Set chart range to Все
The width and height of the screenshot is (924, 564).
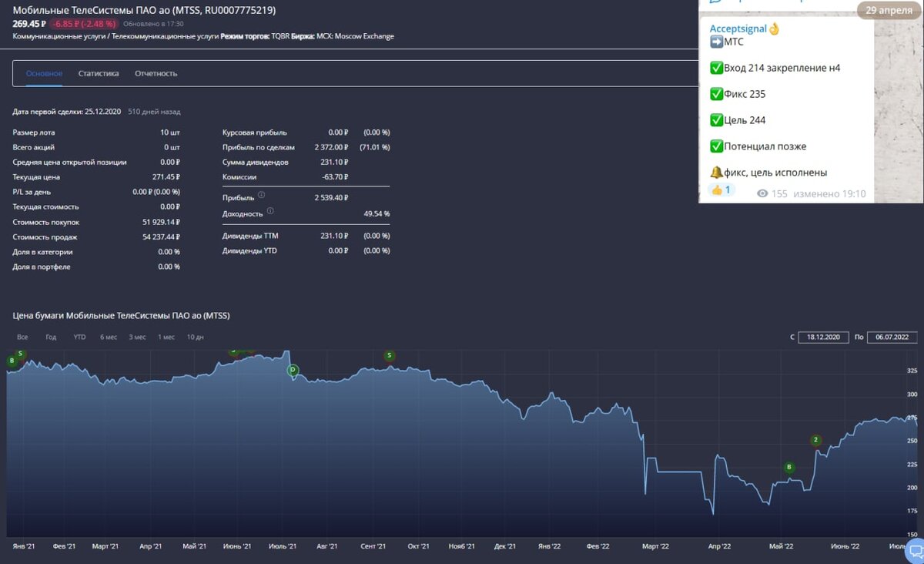pyautogui.click(x=22, y=337)
